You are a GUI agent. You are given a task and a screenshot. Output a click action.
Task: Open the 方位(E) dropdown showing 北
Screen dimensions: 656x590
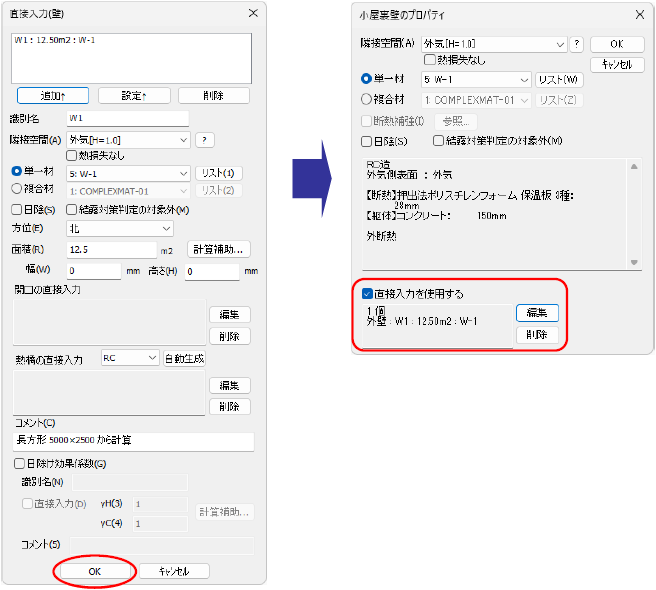click(x=120, y=228)
